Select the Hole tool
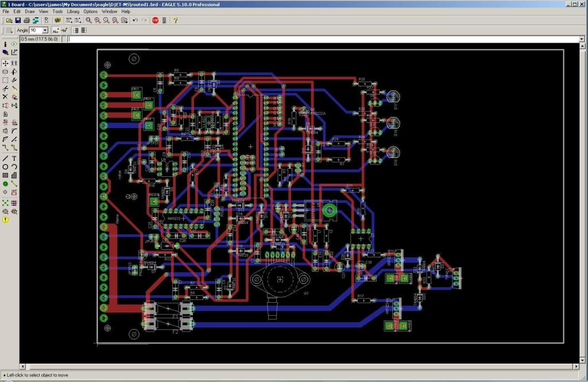The width and height of the screenshot is (588, 382). (x=5, y=192)
